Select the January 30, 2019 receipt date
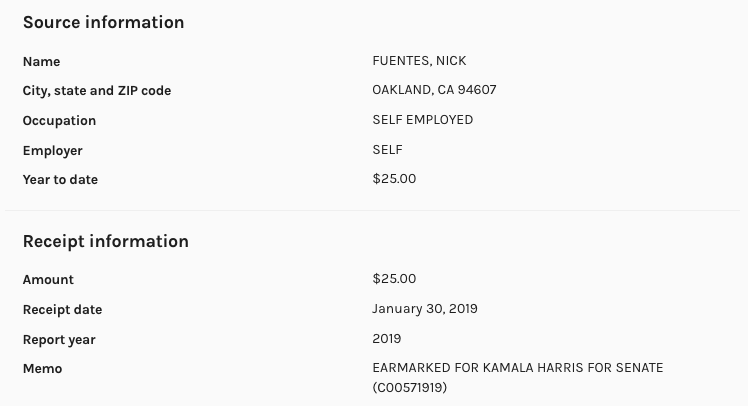Image resolution: width=748 pixels, height=406 pixels. coord(424,309)
